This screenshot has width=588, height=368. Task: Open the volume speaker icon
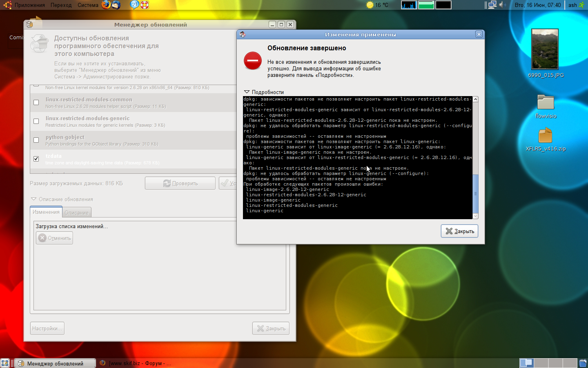pos(502,5)
